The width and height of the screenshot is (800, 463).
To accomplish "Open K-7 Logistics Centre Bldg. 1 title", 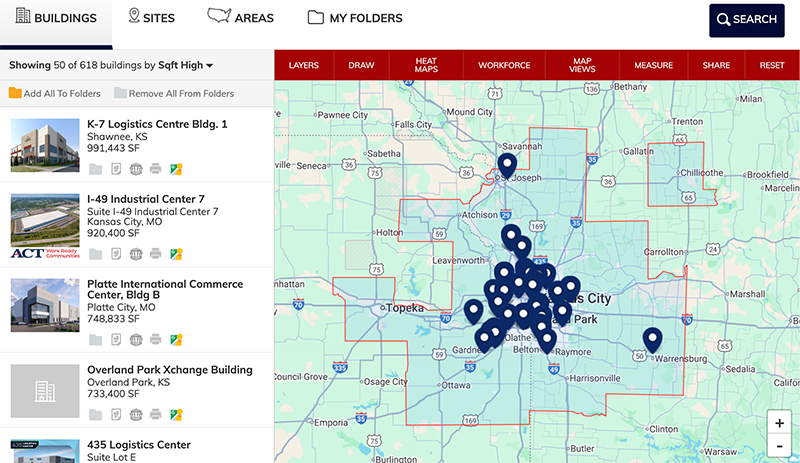I will (x=157, y=124).
